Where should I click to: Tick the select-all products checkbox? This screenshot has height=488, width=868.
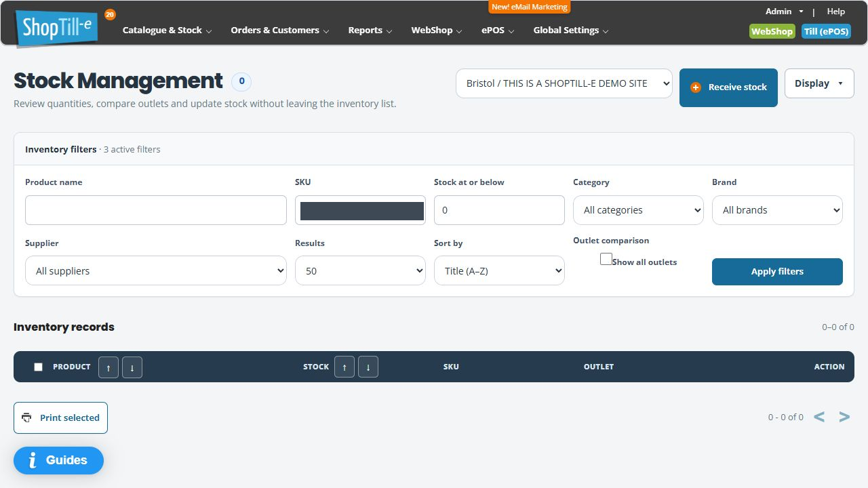click(38, 367)
